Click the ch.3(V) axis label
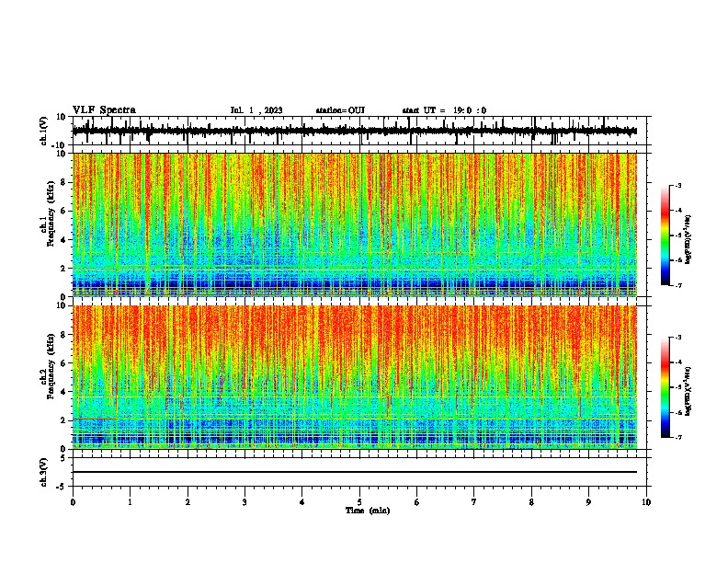 tap(44, 472)
